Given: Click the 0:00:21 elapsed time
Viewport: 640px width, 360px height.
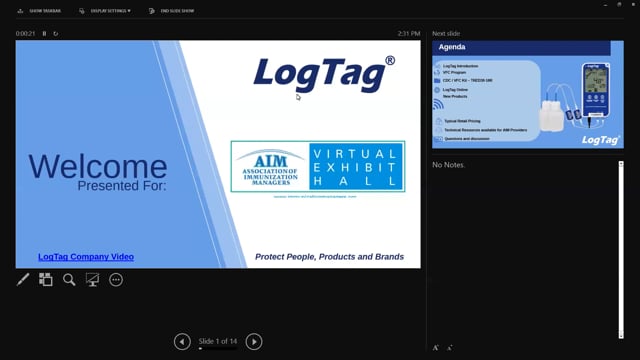Looking at the screenshot, I should (25, 33).
